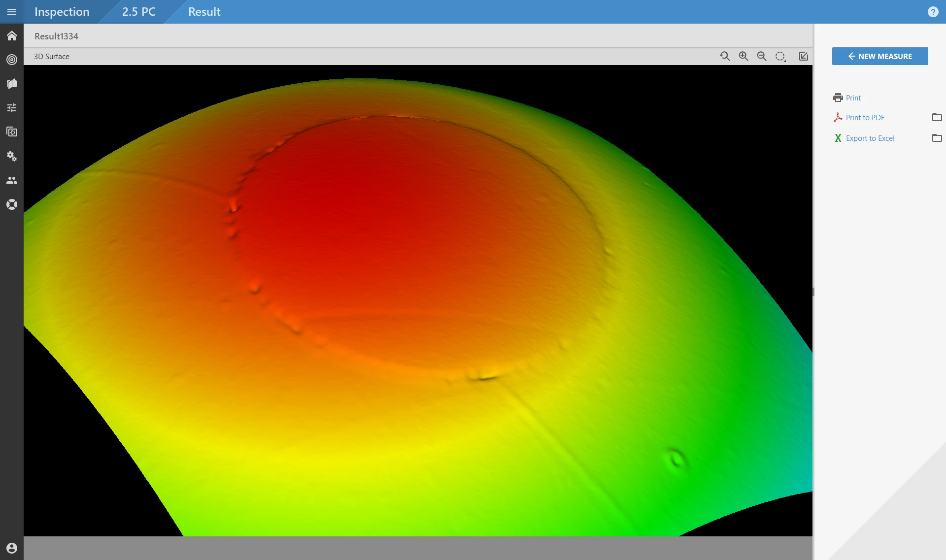This screenshot has height=560, width=946.
Task: Zoom out of the 3D Surface view
Action: (761, 56)
